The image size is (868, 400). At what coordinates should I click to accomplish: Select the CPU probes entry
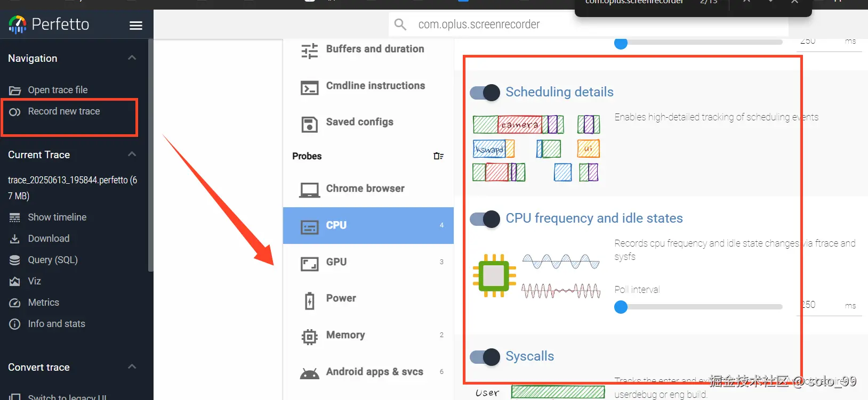coord(368,225)
